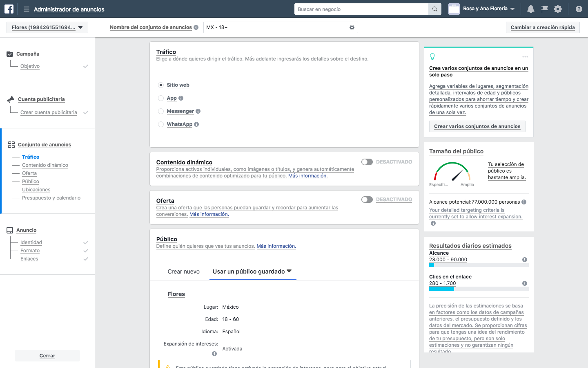Go to Contenido dinámico in the sidebar
Screen dimensions: 588x368
tap(45, 165)
